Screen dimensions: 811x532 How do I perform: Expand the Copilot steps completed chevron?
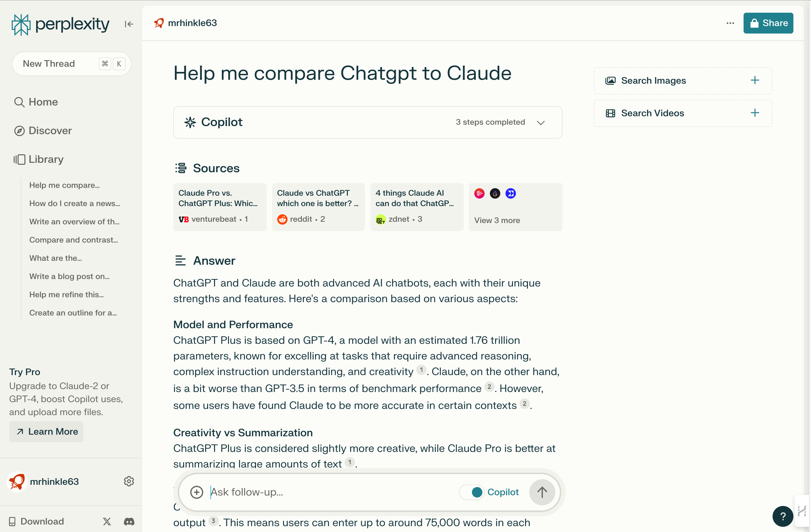click(x=541, y=122)
